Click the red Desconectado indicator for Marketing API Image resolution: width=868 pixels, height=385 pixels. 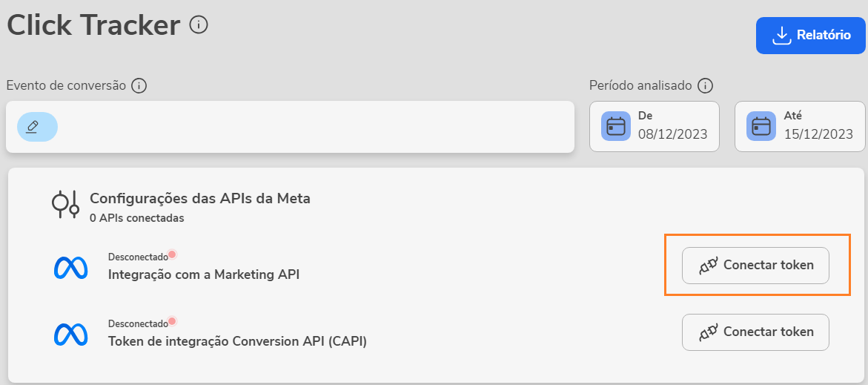172,254
